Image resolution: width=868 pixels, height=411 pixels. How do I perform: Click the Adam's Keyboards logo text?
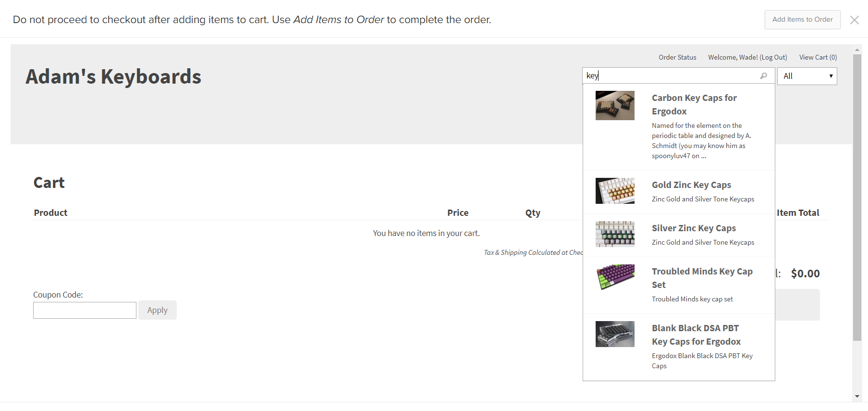[113, 76]
